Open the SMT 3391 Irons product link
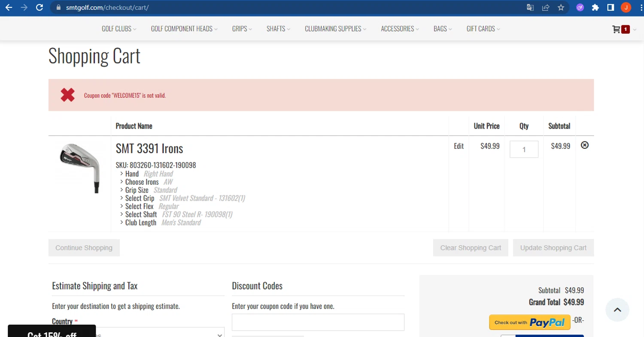This screenshot has width=644, height=337. pos(149,148)
